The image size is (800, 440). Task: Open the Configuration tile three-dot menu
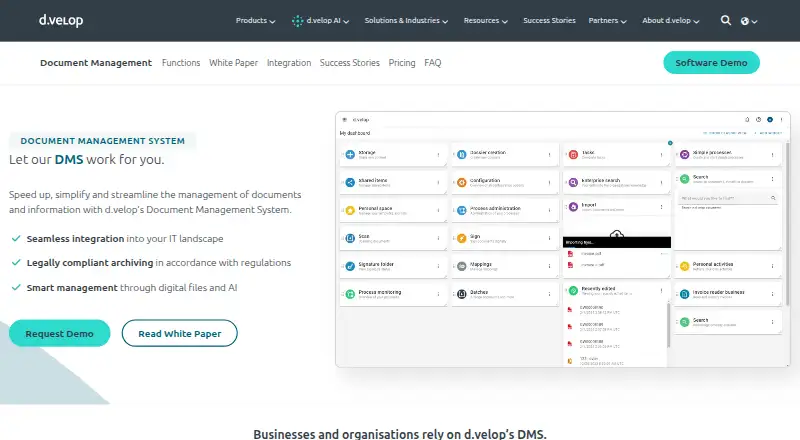(549, 182)
